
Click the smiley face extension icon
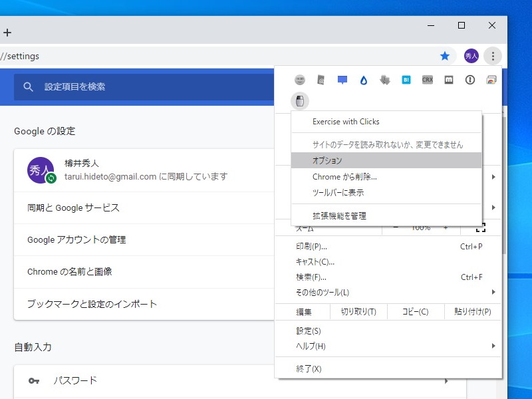(300, 80)
